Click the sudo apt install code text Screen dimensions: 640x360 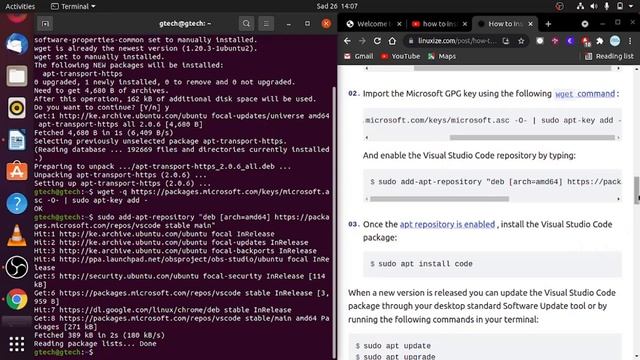pyautogui.click(x=425, y=264)
